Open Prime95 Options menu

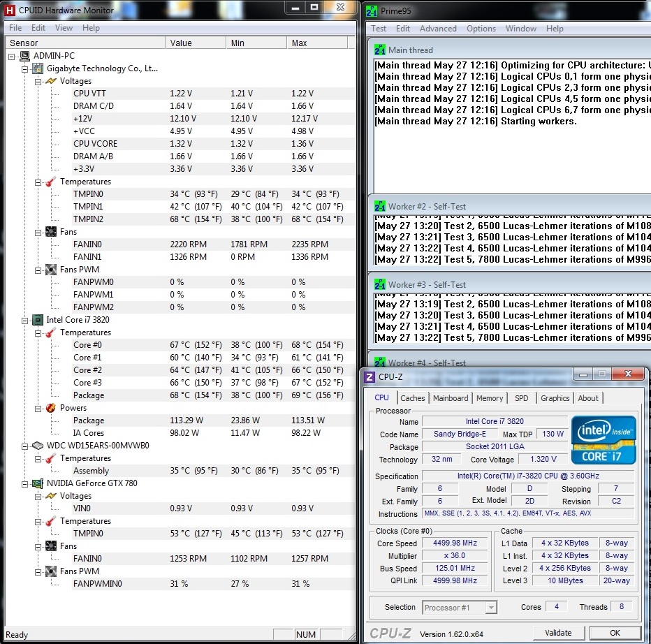click(x=481, y=28)
